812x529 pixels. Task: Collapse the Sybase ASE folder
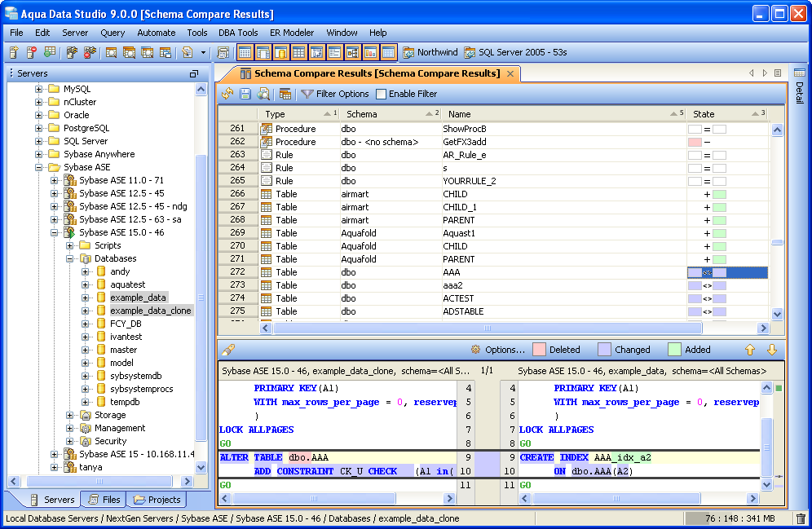tap(39, 167)
